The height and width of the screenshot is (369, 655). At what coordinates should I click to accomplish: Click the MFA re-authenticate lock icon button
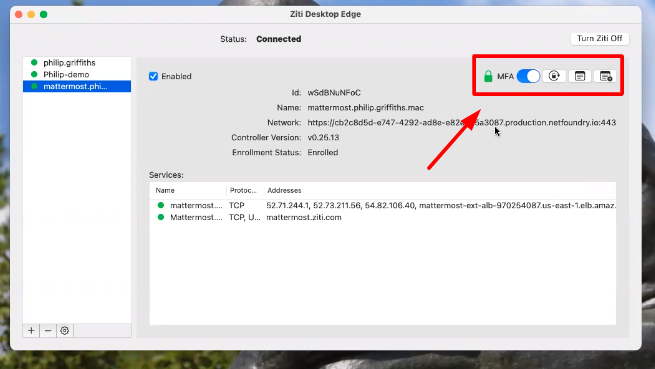point(554,76)
